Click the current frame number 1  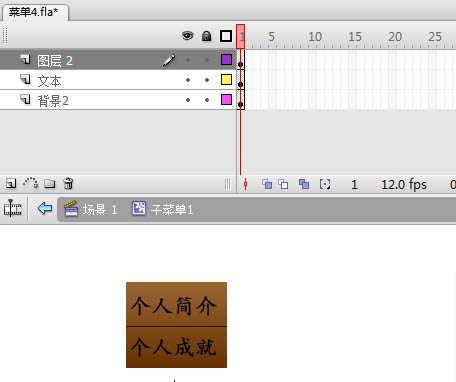(x=354, y=185)
